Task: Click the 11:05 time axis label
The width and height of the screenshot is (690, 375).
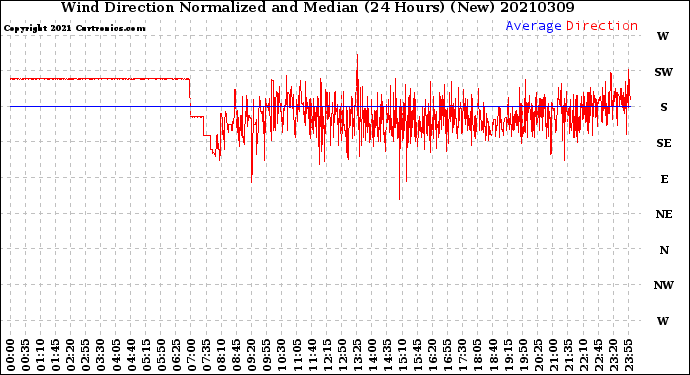Action: coord(297,355)
